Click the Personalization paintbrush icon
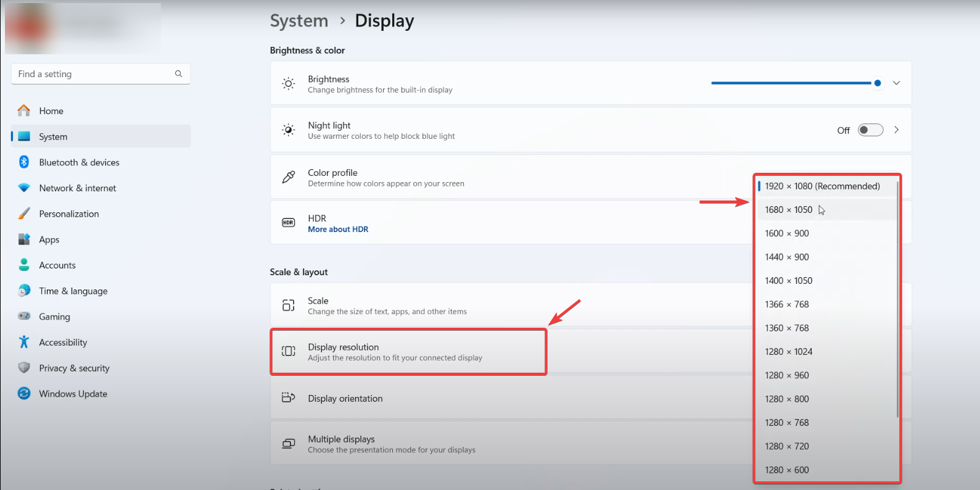Viewport: 980px width, 490px height. click(24, 214)
